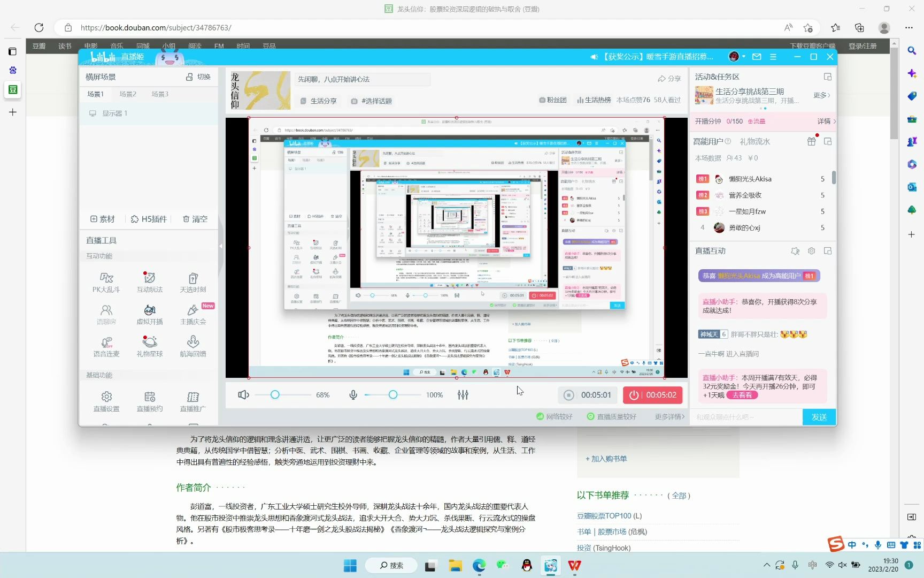Choose a topic with #选择话题
Screen dimensions: 924x578
point(372,101)
